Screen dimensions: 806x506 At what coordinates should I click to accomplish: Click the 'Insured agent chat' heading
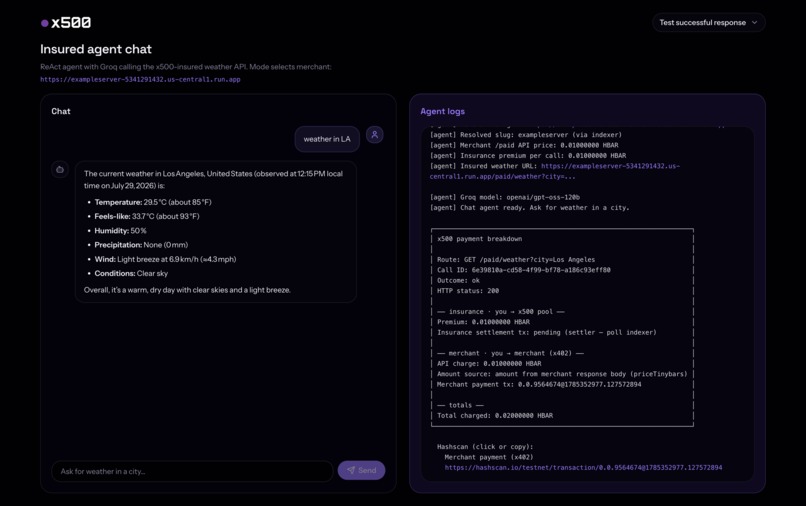coord(96,49)
